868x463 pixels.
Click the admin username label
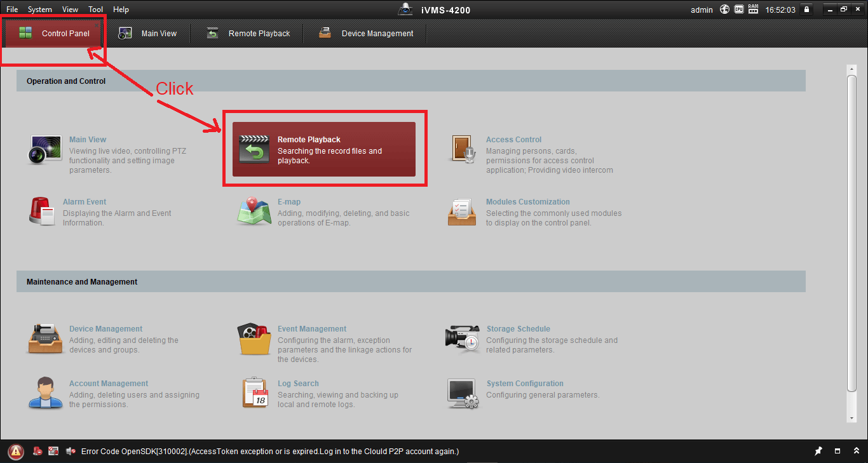(702, 10)
